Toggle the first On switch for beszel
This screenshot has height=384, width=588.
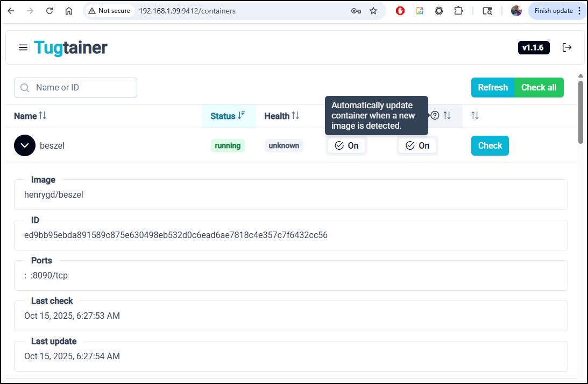coord(346,145)
